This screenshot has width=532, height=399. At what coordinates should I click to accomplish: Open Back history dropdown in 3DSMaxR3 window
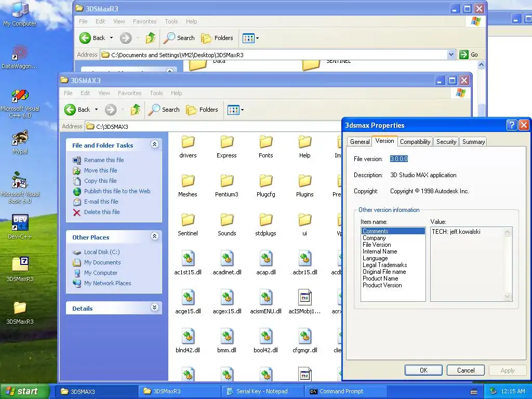pos(111,38)
